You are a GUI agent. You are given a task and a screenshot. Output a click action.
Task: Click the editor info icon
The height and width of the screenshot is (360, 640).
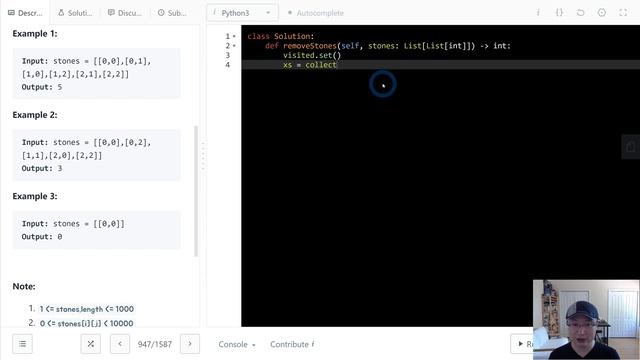point(538,13)
